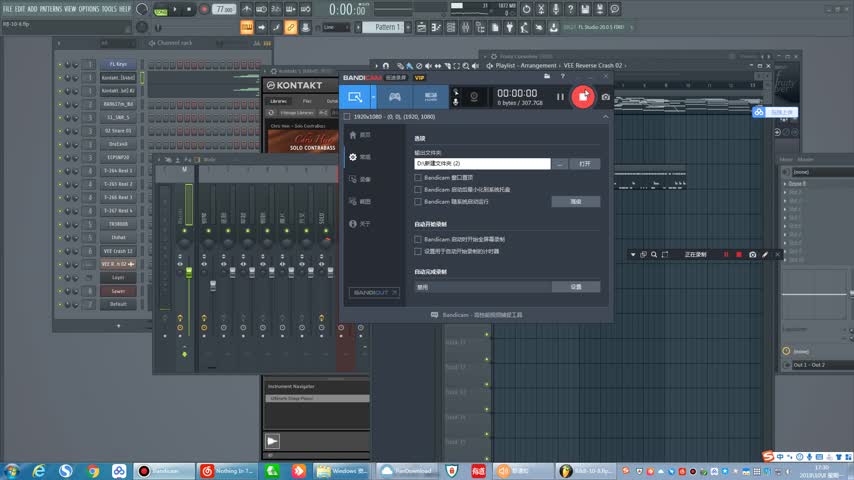Image resolution: width=854 pixels, height=480 pixels.
Task: Open FL Studio PATTERNS menu
Action: click(x=51, y=9)
